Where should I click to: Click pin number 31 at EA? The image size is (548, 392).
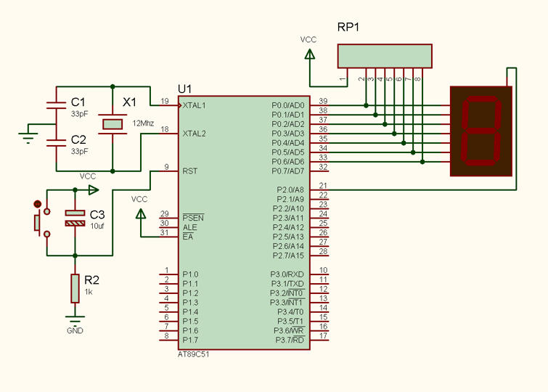pyautogui.click(x=165, y=232)
